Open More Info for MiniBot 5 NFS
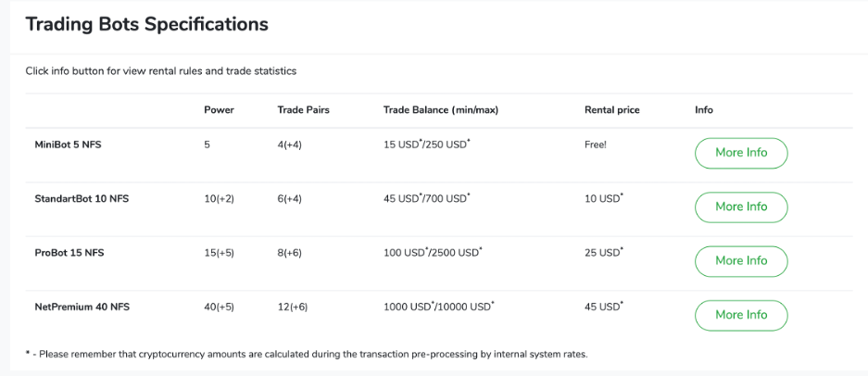 point(741,153)
